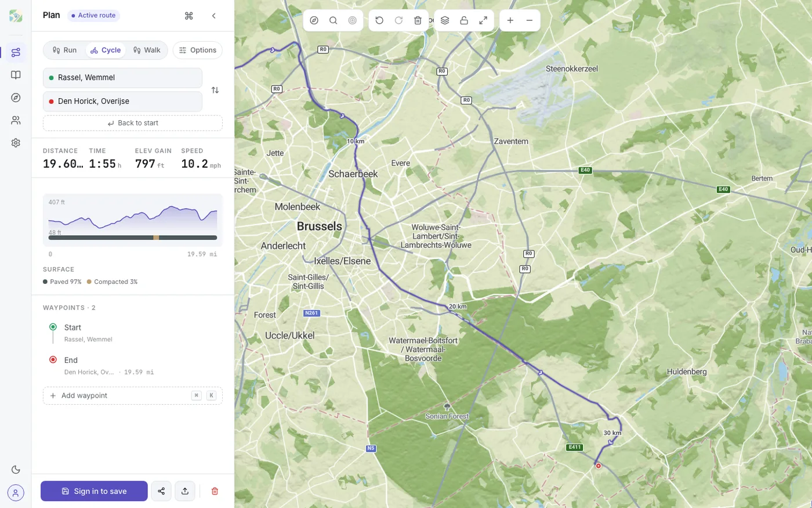Image resolution: width=812 pixels, height=508 pixels.
Task: Click the elevation gain value 797
Action: (145, 164)
